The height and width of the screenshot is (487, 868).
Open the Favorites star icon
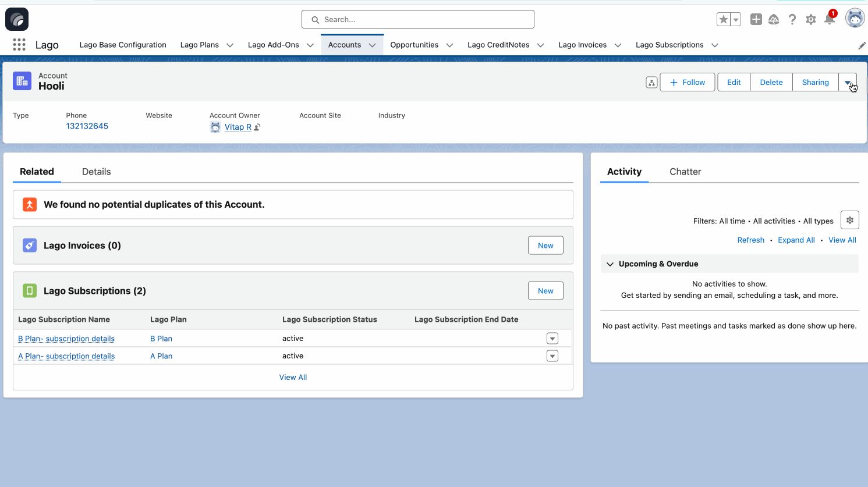724,19
